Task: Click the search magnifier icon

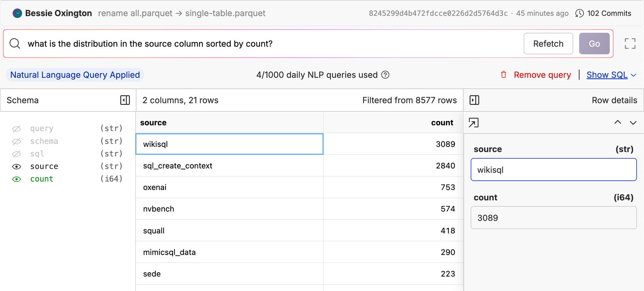Action: pos(15,43)
